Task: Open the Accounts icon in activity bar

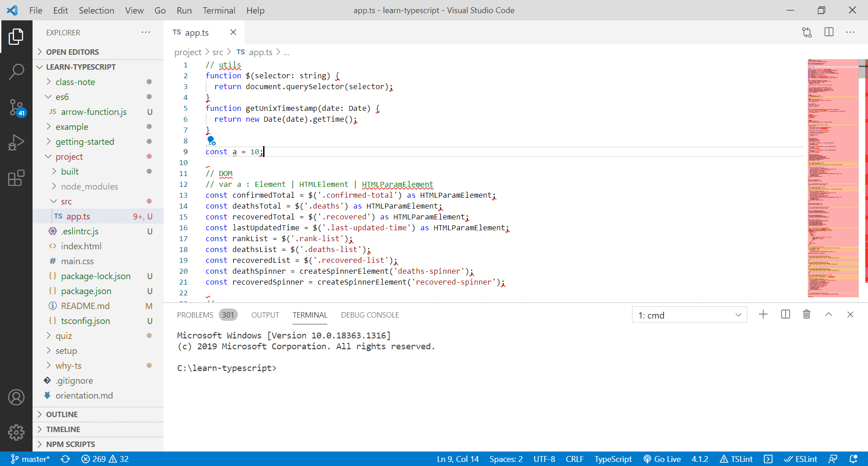Action: tap(16, 397)
